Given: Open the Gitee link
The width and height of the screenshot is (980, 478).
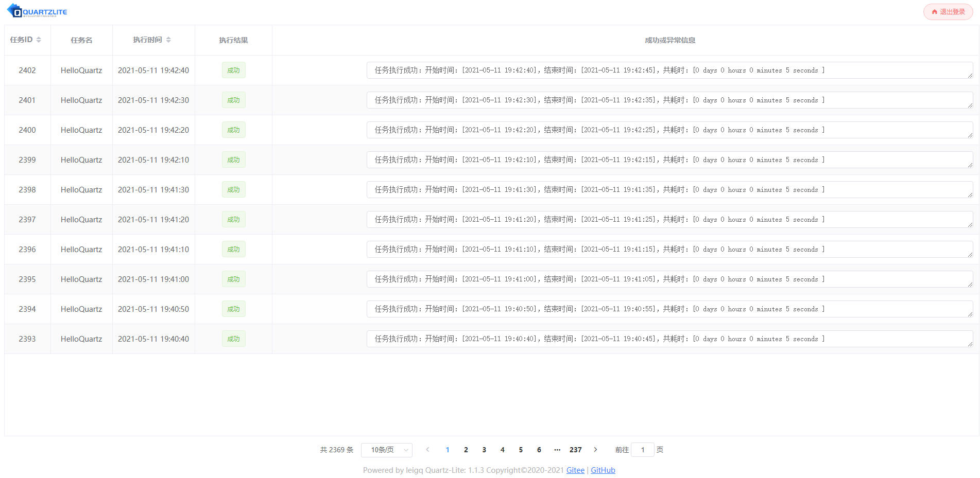Looking at the screenshot, I should [x=575, y=470].
